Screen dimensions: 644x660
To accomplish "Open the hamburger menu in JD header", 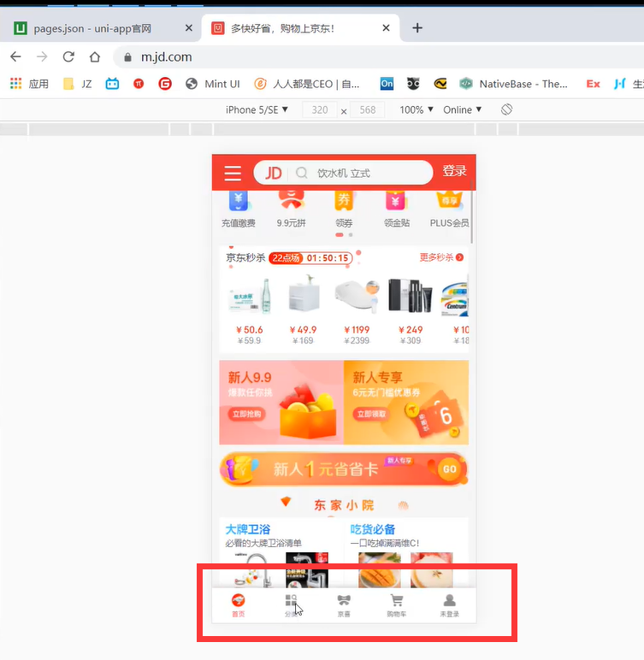I will 233,173.
